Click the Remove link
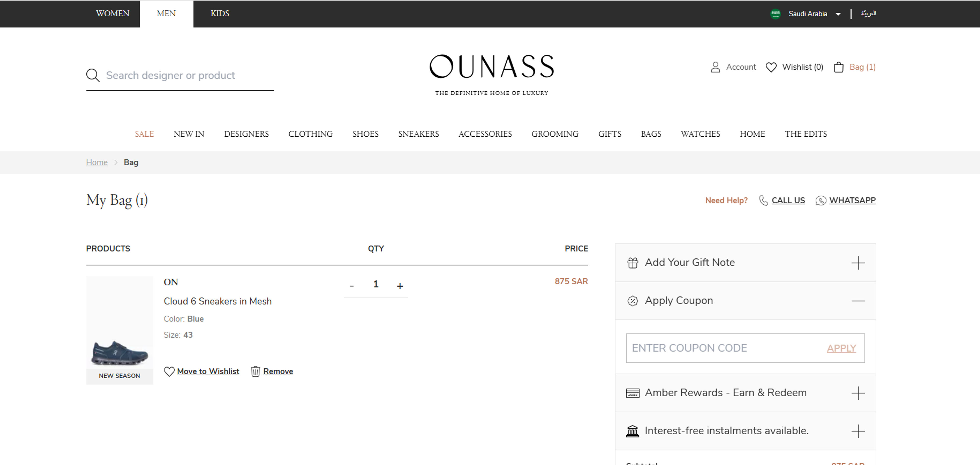 [278, 371]
